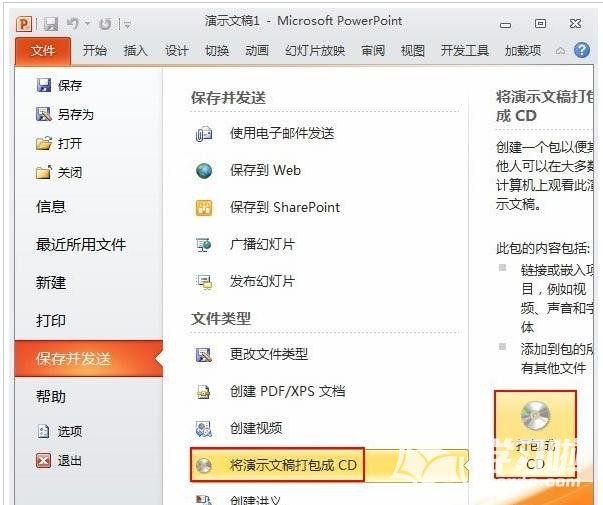
Task: Click 保存 label in backstage menu
Action: pos(70,85)
